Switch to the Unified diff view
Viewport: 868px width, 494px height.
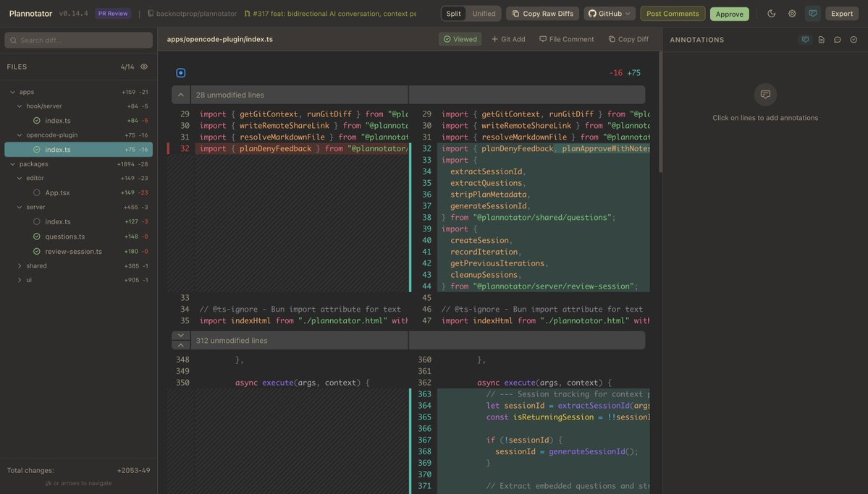point(484,14)
